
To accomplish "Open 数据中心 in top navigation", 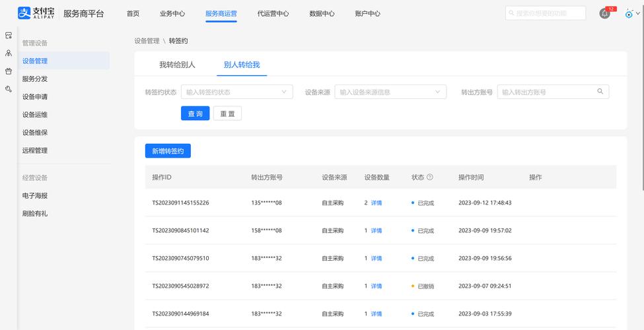I will point(322,14).
